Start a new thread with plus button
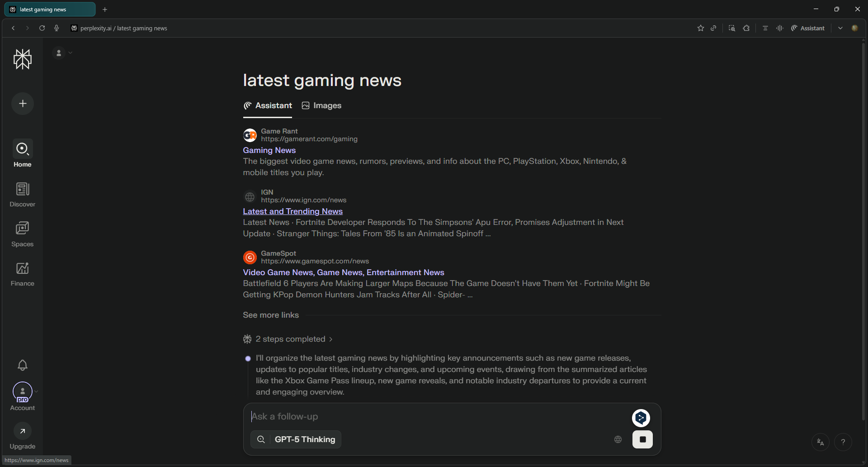 pyautogui.click(x=23, y=104)
